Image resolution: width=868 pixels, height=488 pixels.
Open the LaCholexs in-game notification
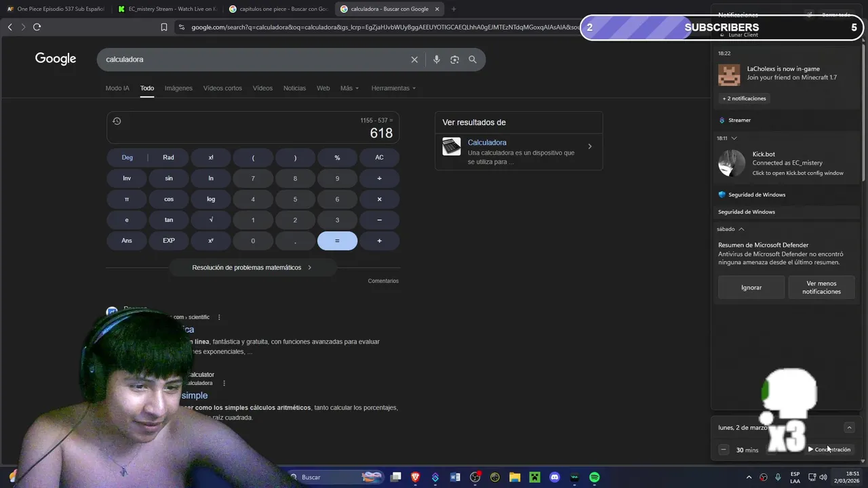click(x=787, y=73)
